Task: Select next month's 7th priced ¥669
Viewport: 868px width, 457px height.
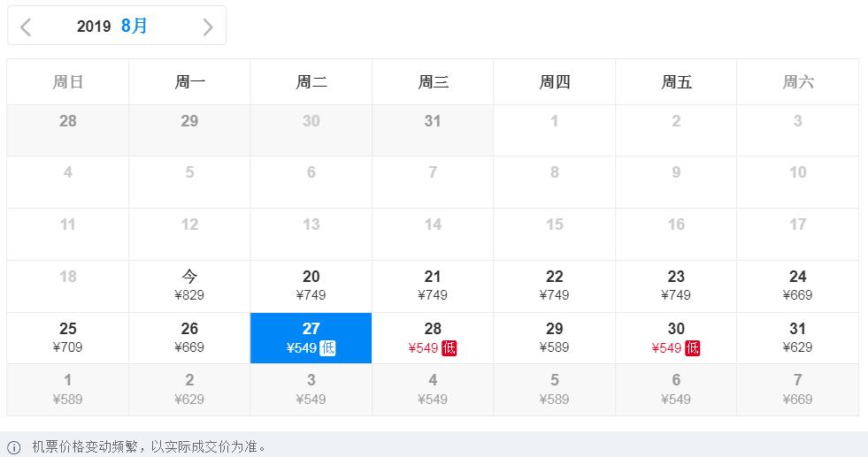Action: click(797, 390)
